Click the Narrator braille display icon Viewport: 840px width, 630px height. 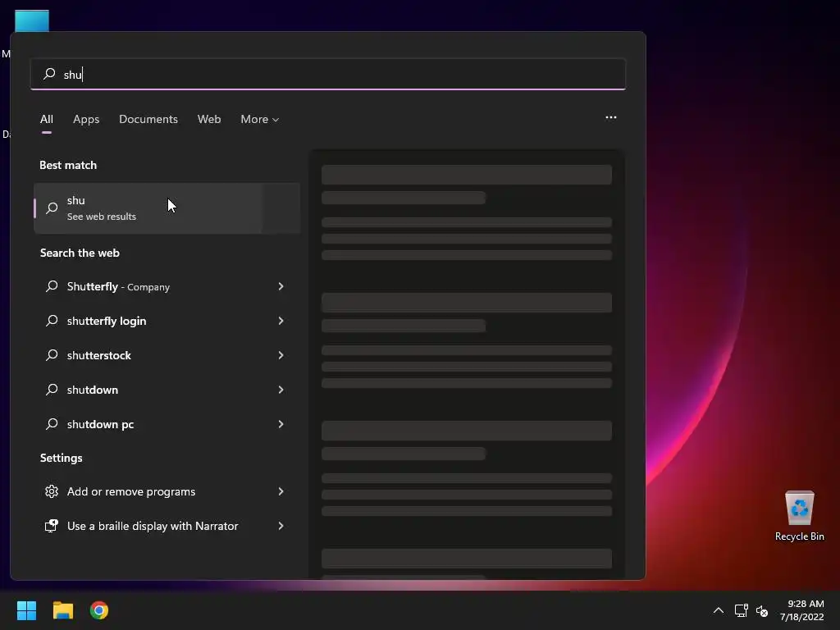[x=52, y=526]
